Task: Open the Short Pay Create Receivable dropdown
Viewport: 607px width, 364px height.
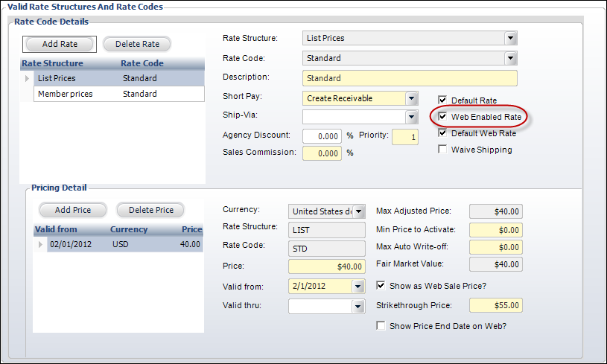Action: tap(412, 98)
